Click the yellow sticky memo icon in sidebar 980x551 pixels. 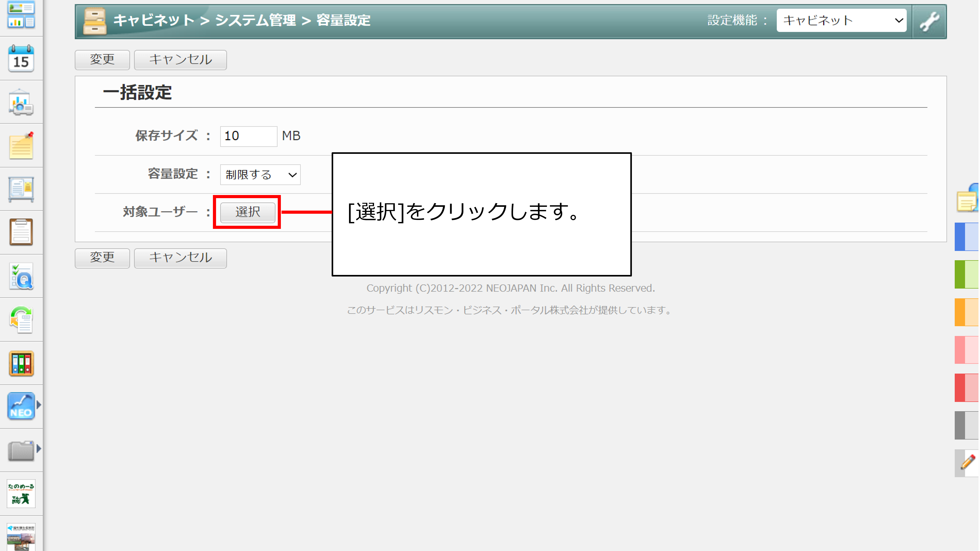click(21, 146)
